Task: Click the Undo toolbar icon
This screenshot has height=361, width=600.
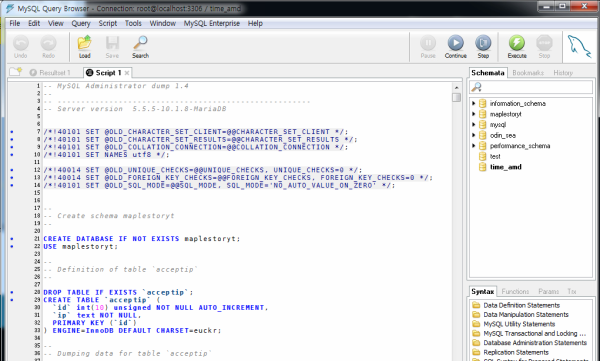Action: pos(21,43)
